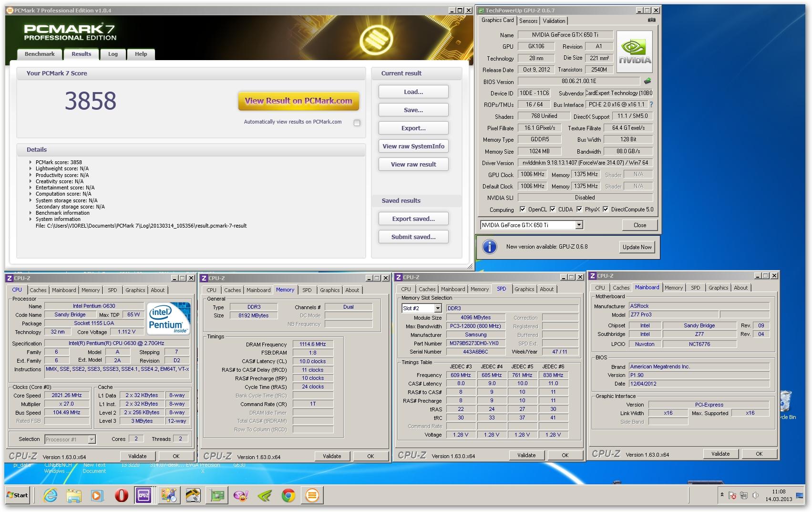
Task: Switch to the PCMark Benchmark tab
Action: point(40,54)
